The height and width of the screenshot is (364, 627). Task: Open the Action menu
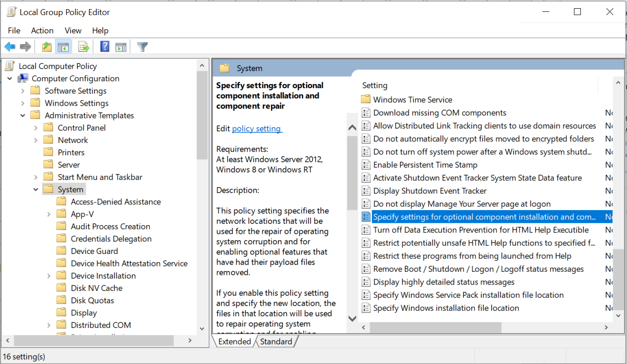[42, 31]
